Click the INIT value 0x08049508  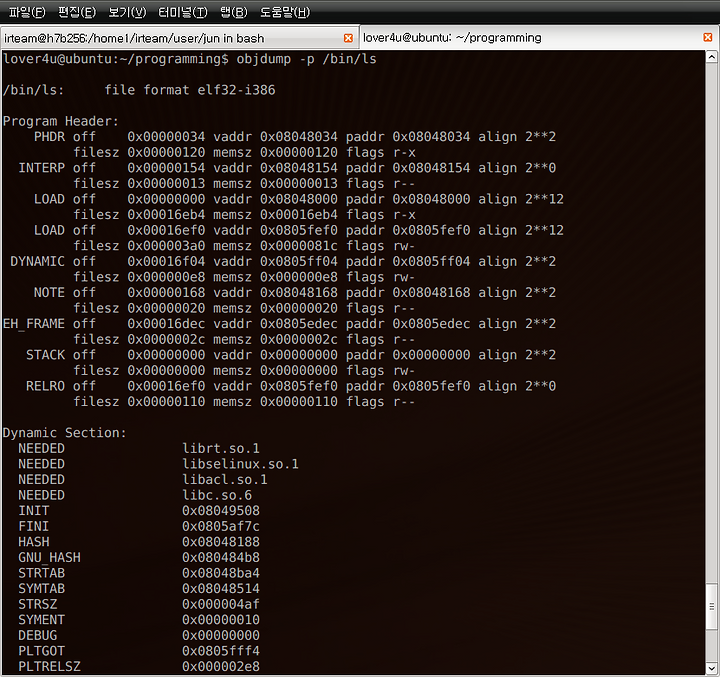[221, 511]
